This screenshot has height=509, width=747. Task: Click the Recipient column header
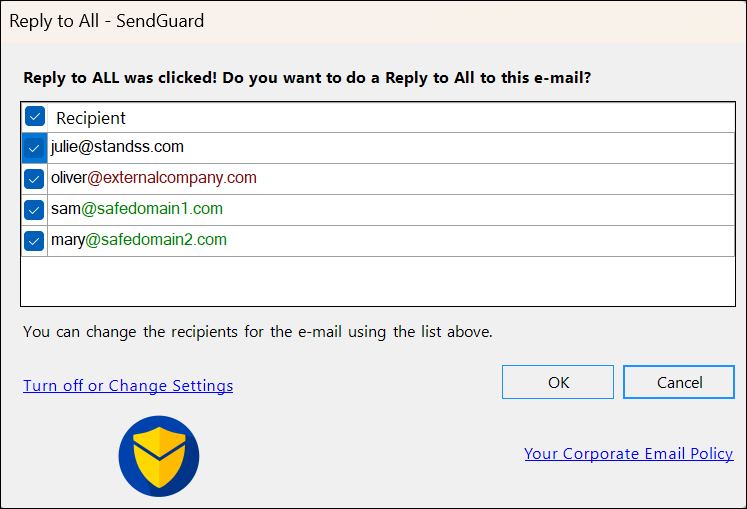(91, 118)
